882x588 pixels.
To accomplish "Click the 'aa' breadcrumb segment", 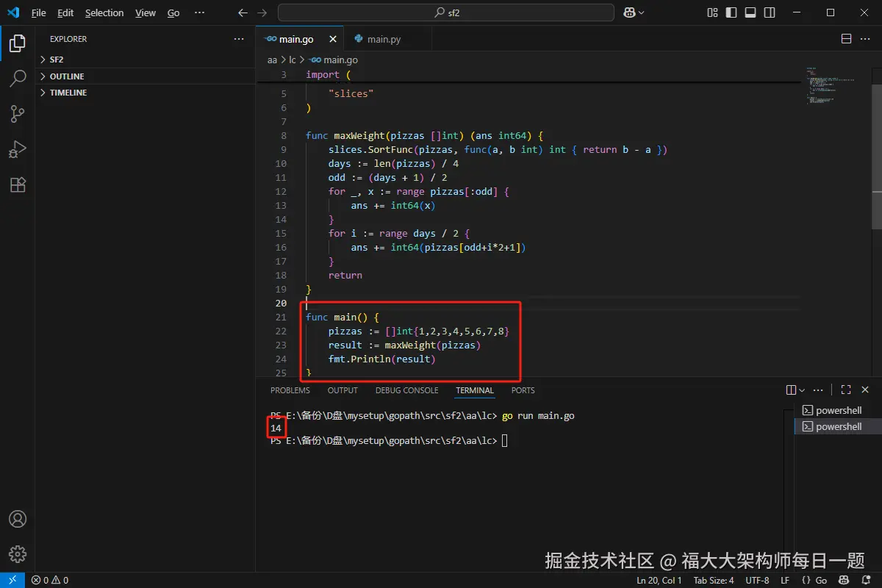I will [272, 60].
